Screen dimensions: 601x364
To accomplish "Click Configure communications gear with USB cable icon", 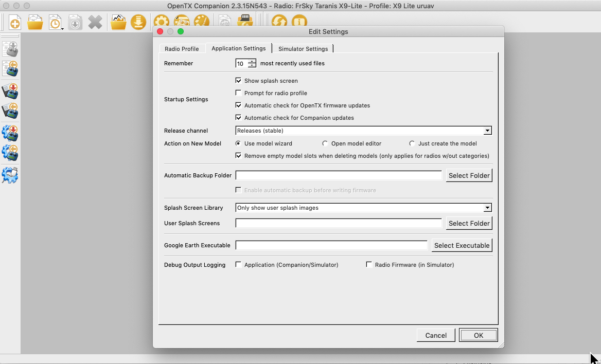I will (10, 175).
